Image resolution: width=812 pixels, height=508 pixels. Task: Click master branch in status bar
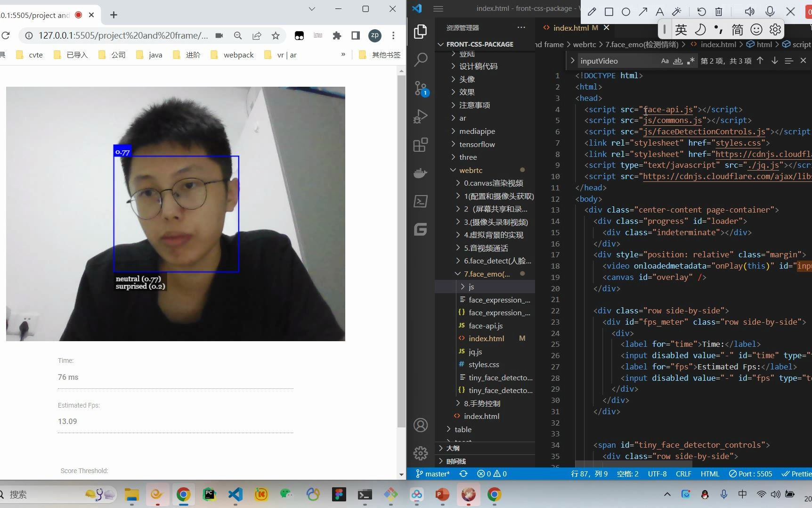tap(432, 474)
